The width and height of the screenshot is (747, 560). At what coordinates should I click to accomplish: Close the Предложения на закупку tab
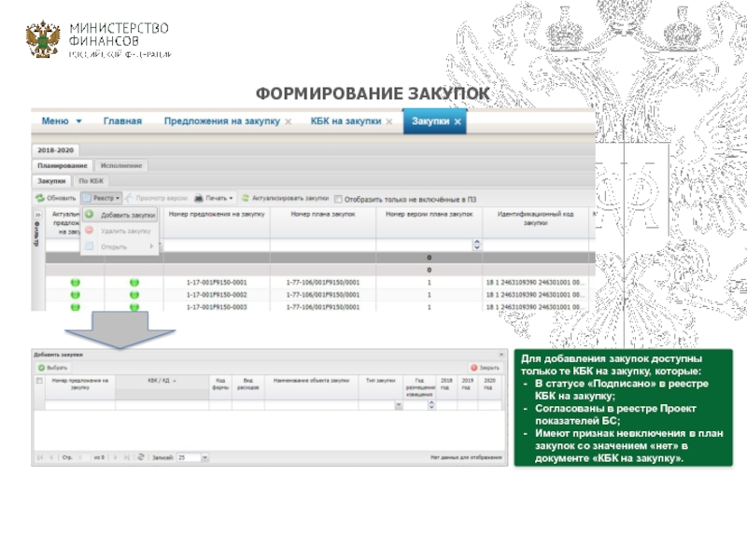point(289,122)
